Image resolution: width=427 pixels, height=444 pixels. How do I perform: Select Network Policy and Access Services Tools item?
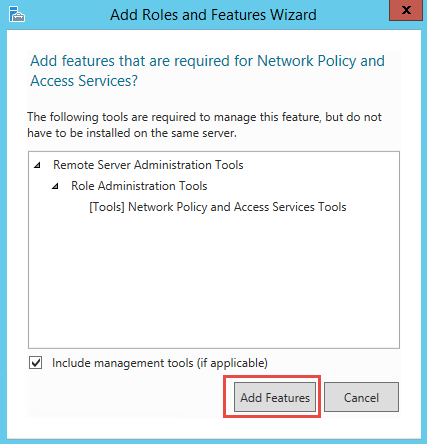pyautogui.click(x=218, y=207)
